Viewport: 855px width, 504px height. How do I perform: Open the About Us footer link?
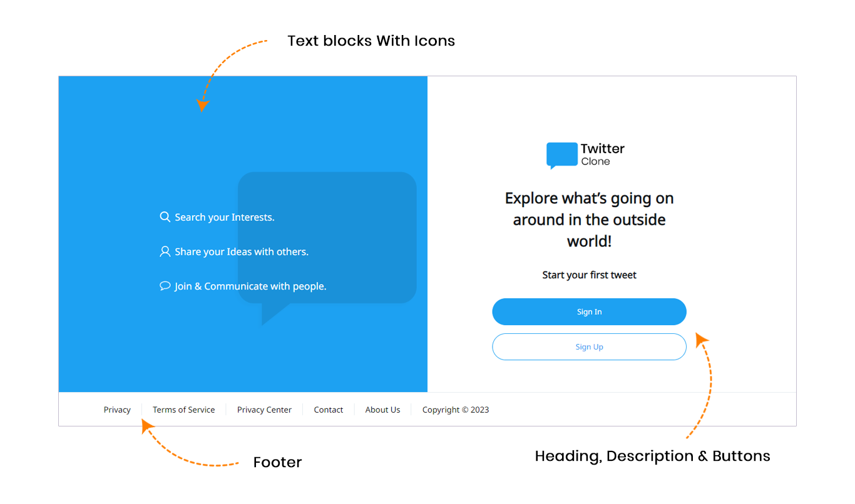tap(382, 410)
